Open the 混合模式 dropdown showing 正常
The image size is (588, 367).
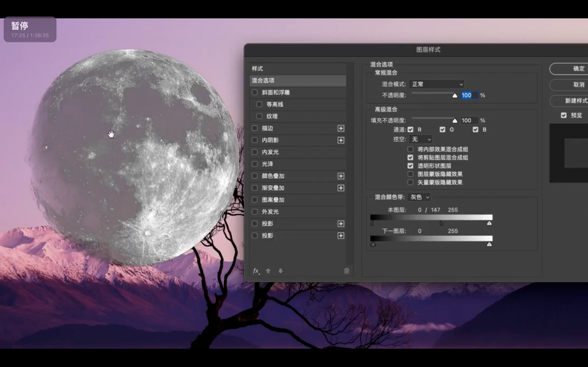point(437,84)
